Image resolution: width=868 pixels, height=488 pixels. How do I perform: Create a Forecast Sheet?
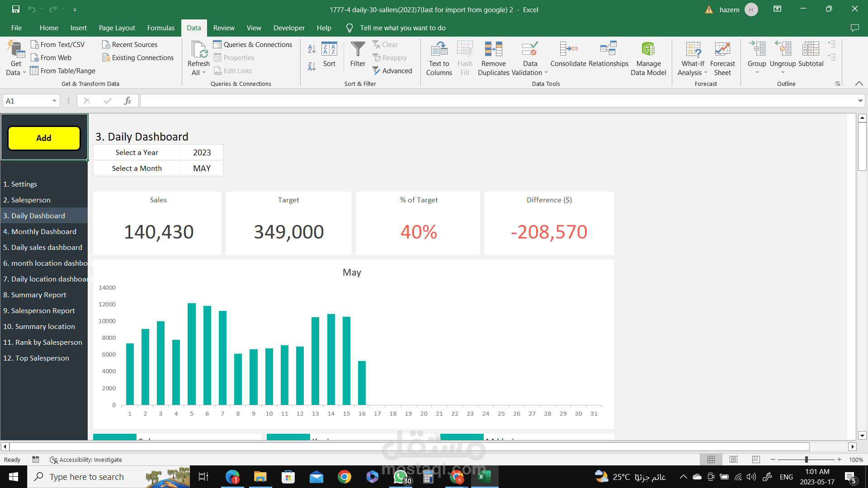722,59
